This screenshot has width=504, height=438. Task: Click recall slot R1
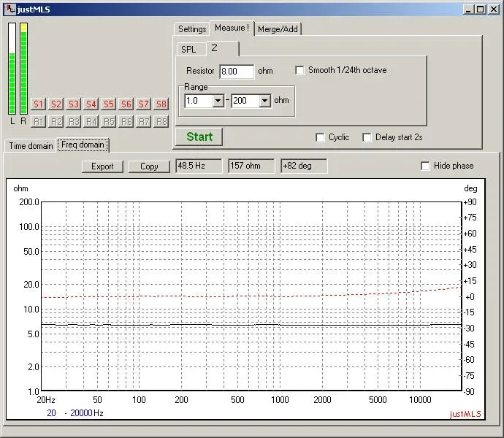pyautogui.click(x=38, y=121)
